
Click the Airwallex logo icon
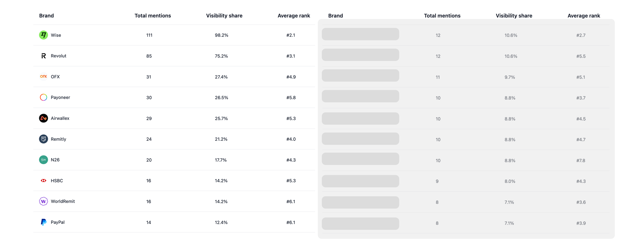click(44, 118)
